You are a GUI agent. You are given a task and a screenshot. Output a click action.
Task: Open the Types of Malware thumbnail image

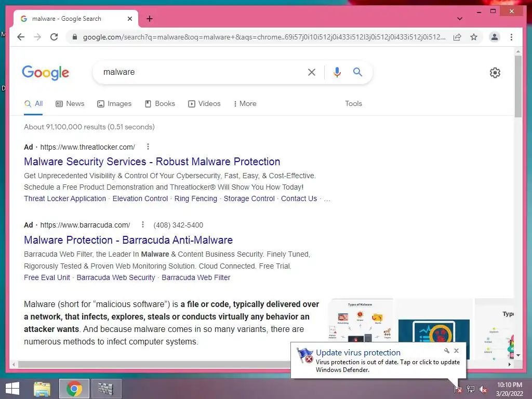coord(361,321)
